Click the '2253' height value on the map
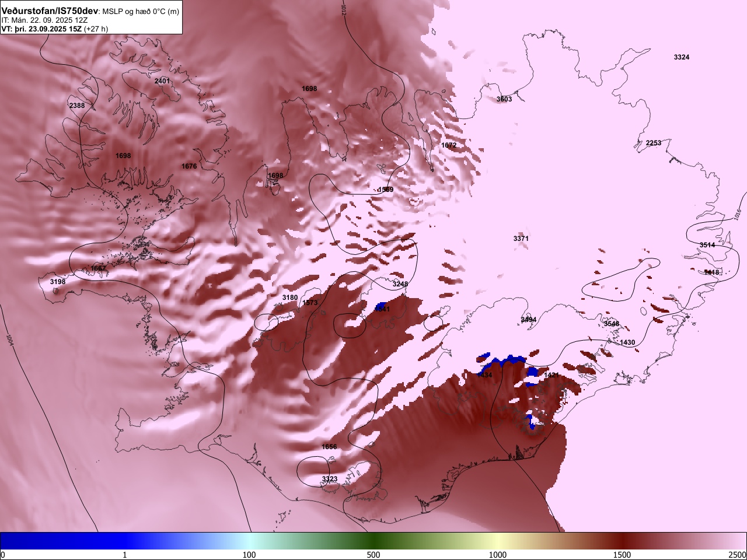 [654, 143]
